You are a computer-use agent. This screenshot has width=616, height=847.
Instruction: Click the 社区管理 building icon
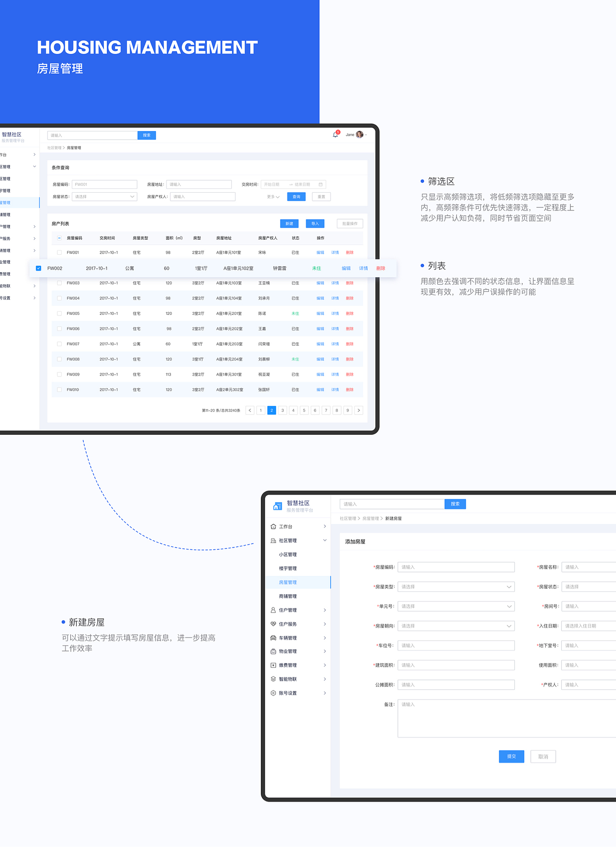(x=273, y=540)
